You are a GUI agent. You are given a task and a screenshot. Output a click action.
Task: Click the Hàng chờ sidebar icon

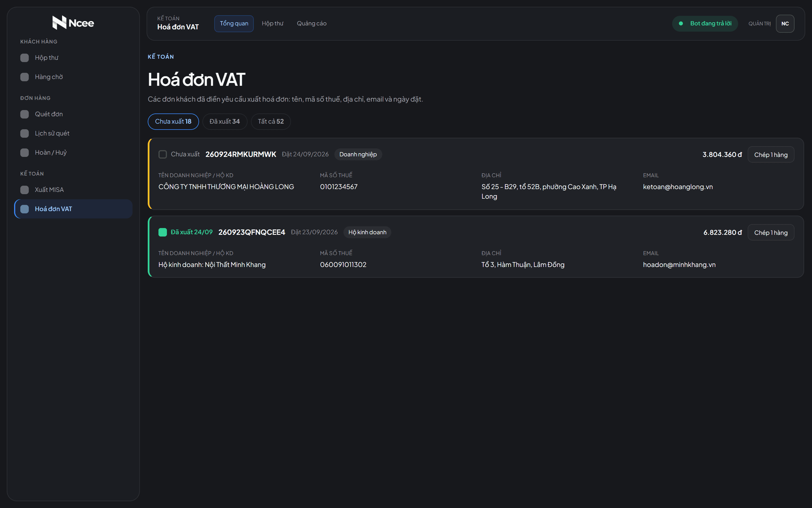[x=25, y=77]
